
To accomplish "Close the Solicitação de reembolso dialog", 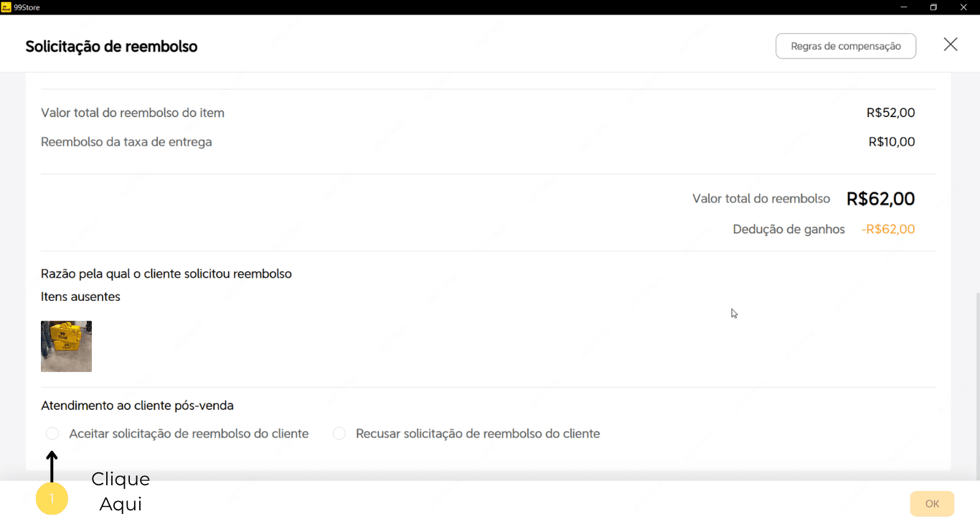I will click(950, 45).
